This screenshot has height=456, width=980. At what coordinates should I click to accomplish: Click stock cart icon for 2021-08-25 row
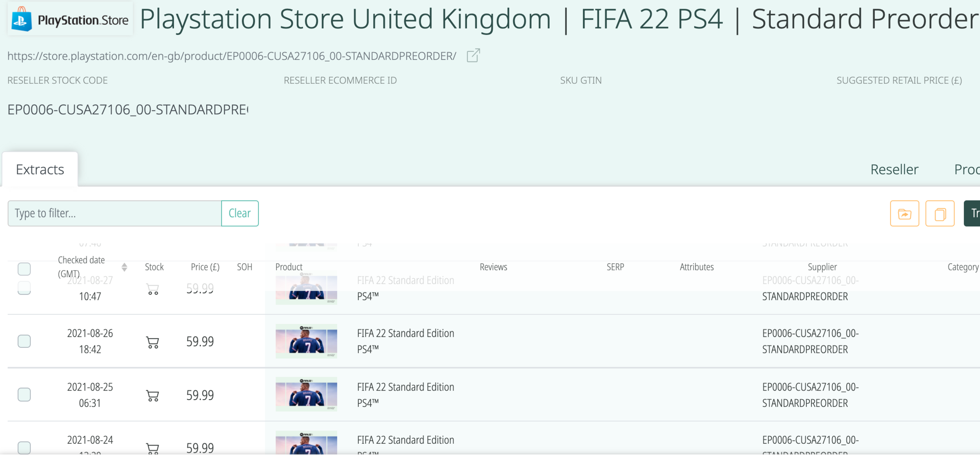152,395
